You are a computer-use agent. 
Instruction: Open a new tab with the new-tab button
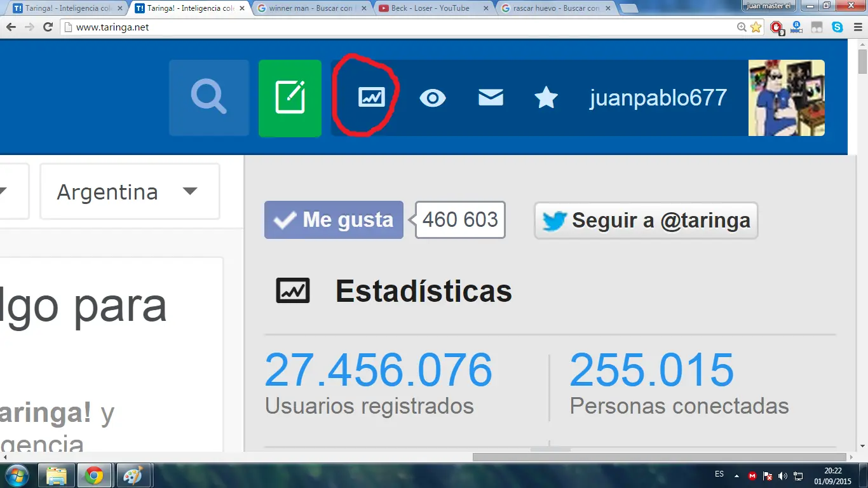628,9
